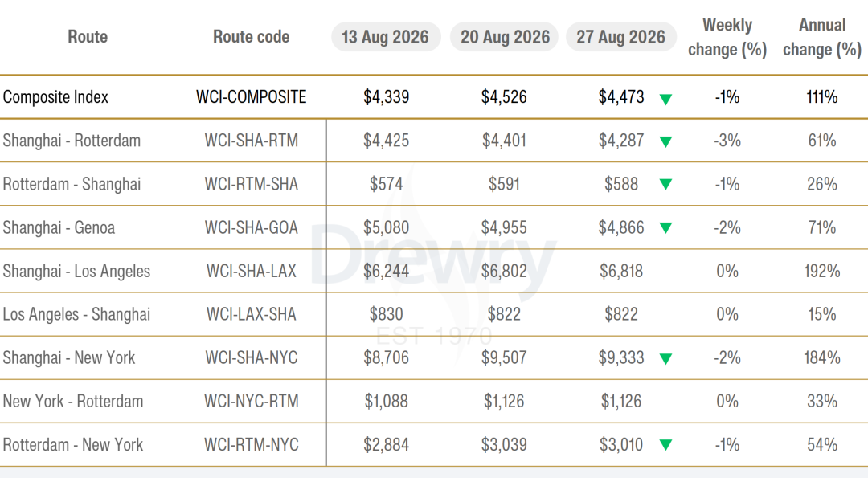Select the 20 Aug 2026 date pill
This screenshot has height=478, width=868.
pyautogui.click(x=504, y=37)
